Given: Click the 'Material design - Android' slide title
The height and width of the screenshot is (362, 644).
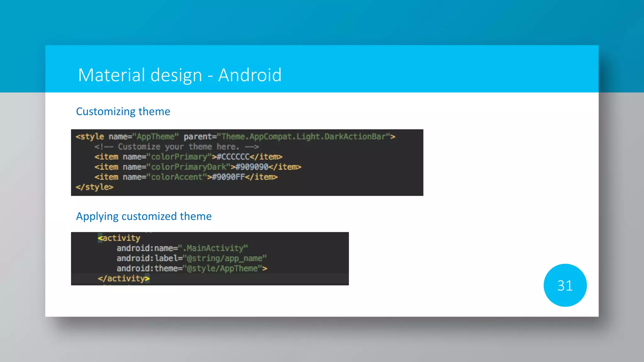Looking at the screenshot, I should [180, 75].
